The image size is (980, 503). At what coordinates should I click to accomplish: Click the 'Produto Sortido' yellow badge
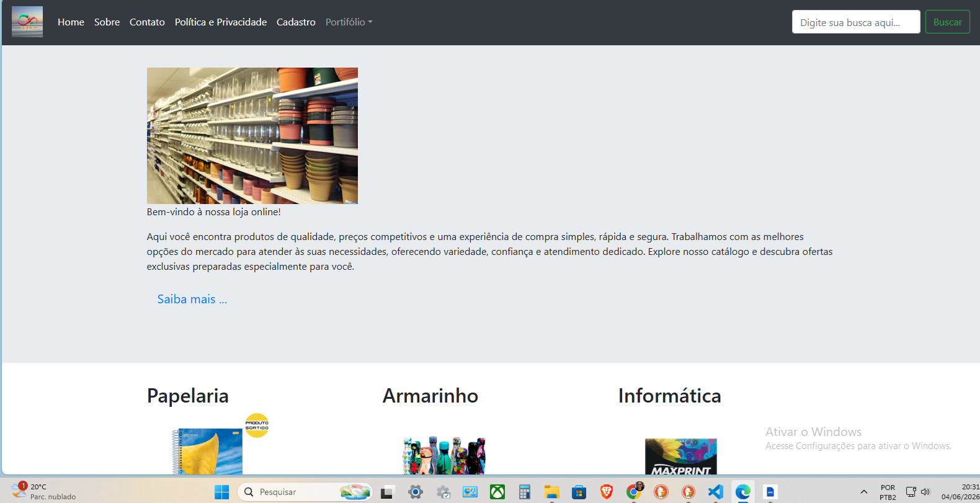(x=257, y=425)
